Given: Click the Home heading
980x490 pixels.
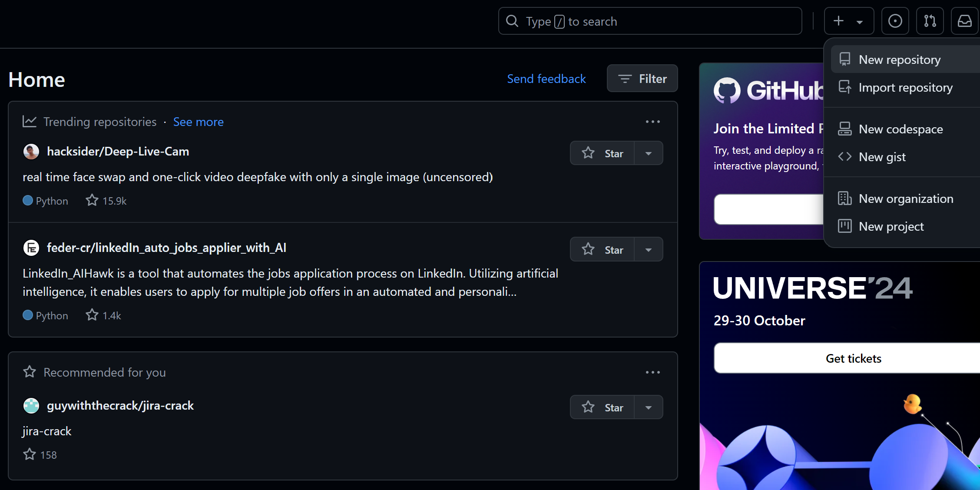Looking at the screenshot, I should [x=36, y=79].
